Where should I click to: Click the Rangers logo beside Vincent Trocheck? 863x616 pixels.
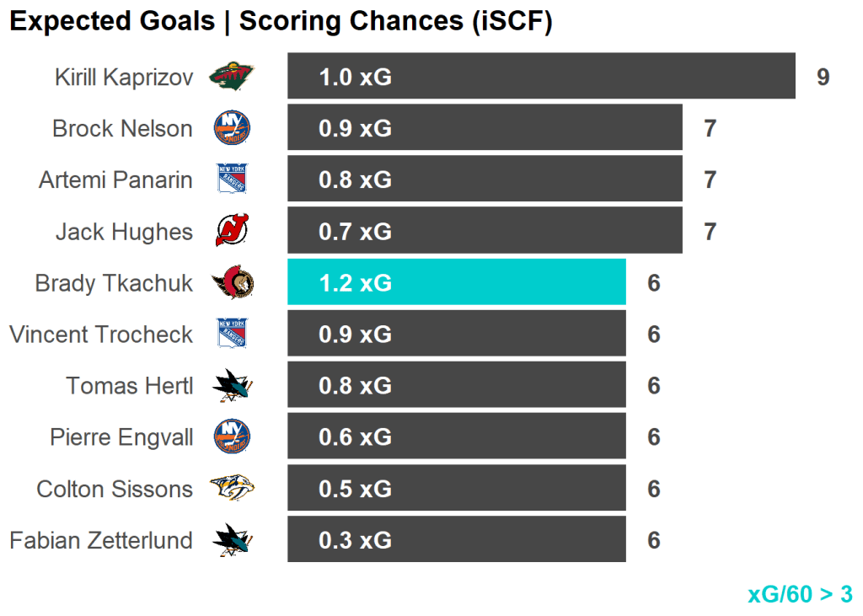(x=232, y=334)
